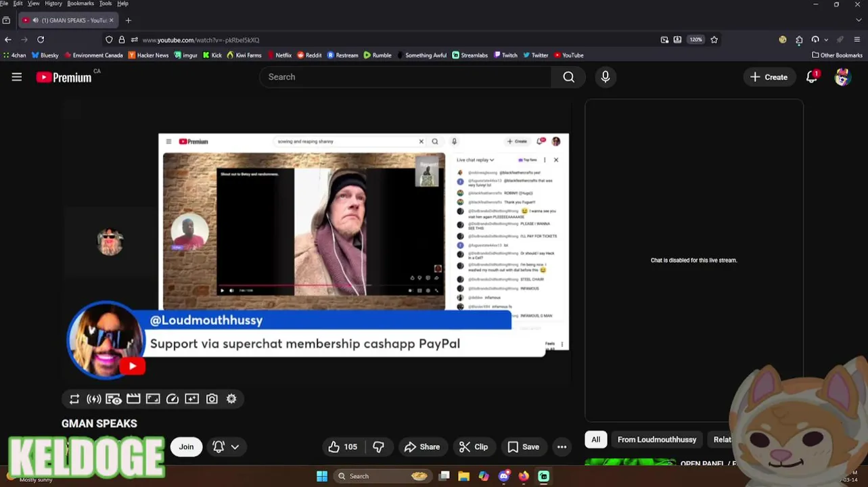
Task: Open Firefox application hamburger menu
Action: [x=857, y=40]
